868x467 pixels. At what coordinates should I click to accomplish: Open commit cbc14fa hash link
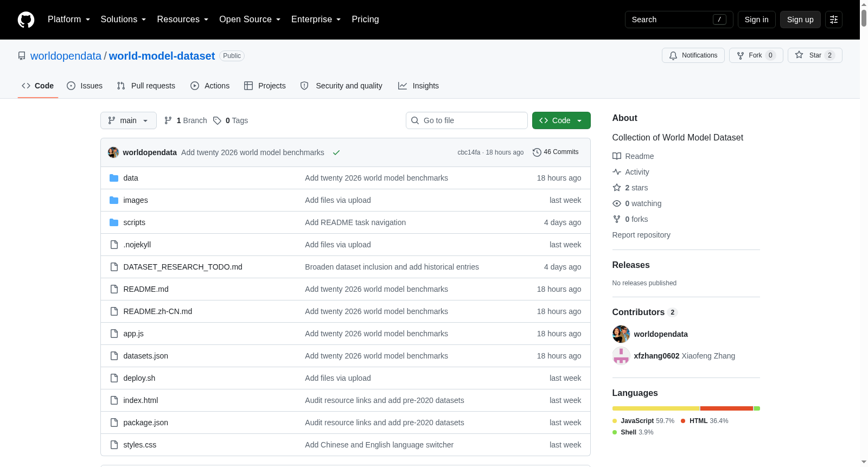(469, 152)
